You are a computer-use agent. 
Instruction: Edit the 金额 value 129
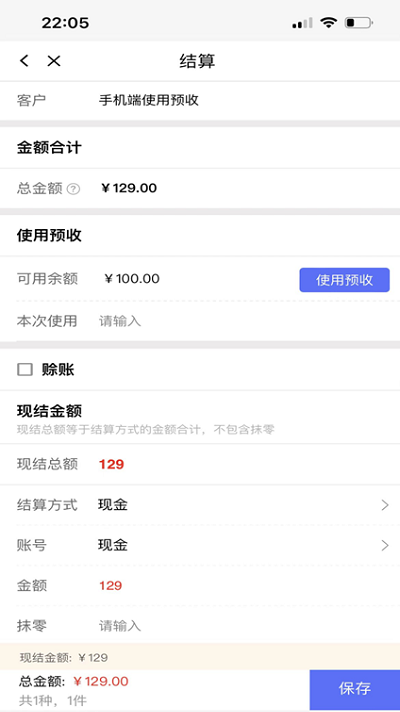pos(111,586)
